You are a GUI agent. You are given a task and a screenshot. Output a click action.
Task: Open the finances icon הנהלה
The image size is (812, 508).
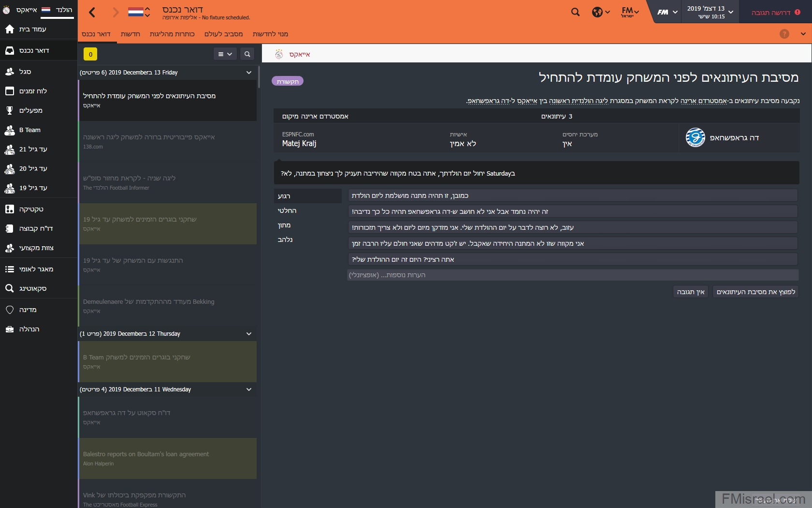tap(10, 329)
